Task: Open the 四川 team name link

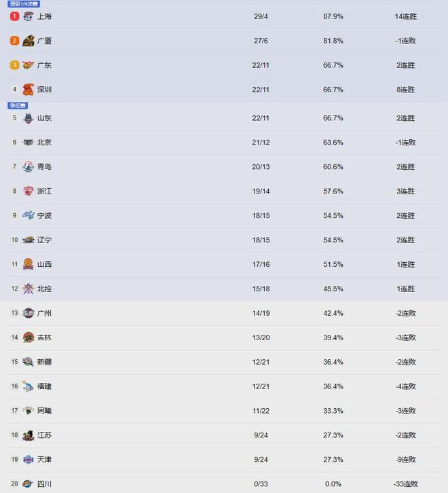Action: [x=44, y=484]
